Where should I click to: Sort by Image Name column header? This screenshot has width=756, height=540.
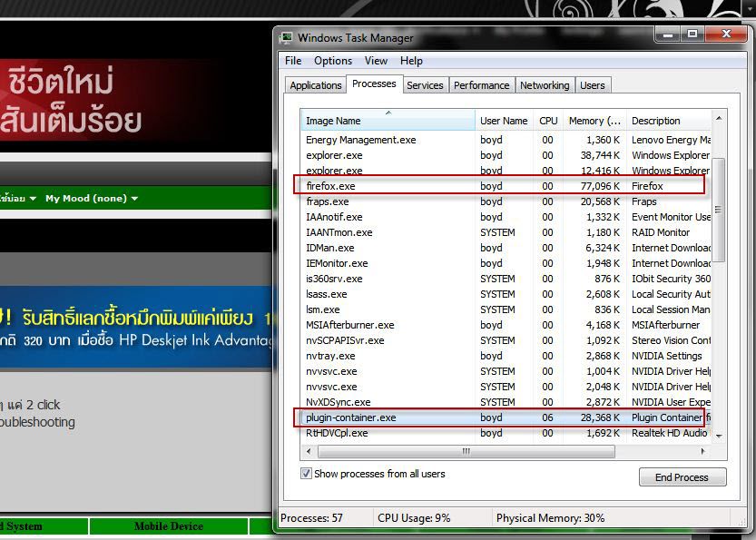pos(388,121)
